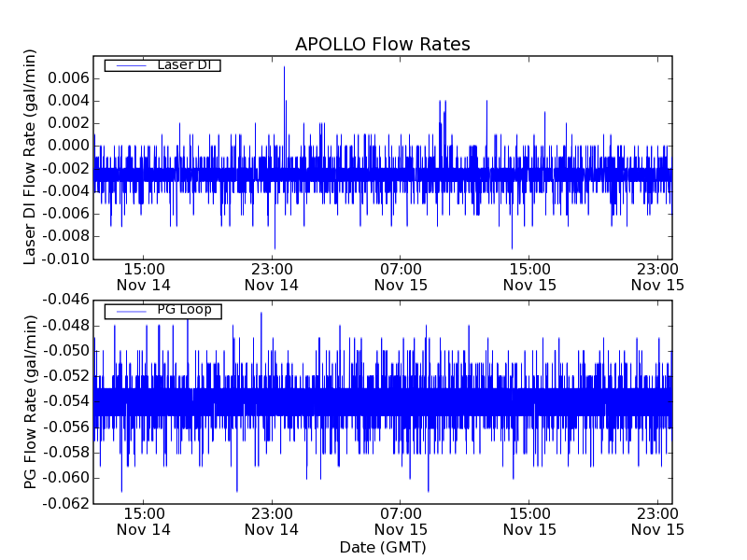Click the 'PG Flow Rate (gal/min)' y-axis label

click(x=30, y=401)
